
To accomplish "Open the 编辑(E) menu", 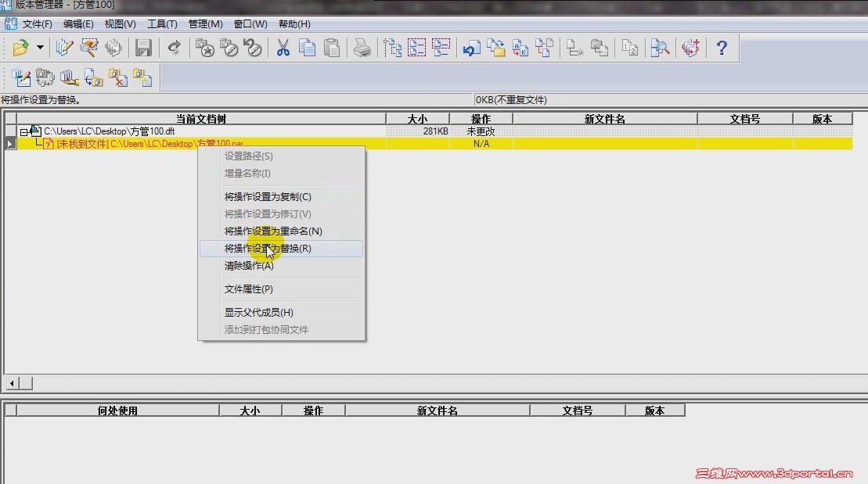I will (78, 23).
